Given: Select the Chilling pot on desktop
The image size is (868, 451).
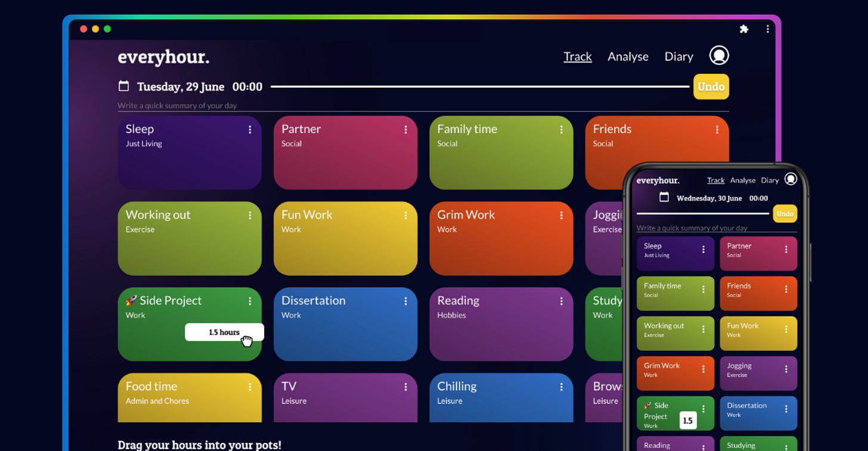Looking at the screenshot, I should tap(501, 398).
